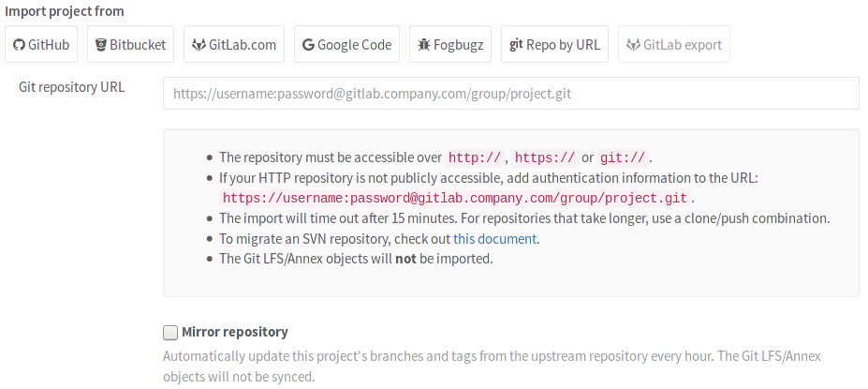Viewport: 868px width, 389px height.
Task: Click the GitHub octocat icon
Action: tap(21, 45)
